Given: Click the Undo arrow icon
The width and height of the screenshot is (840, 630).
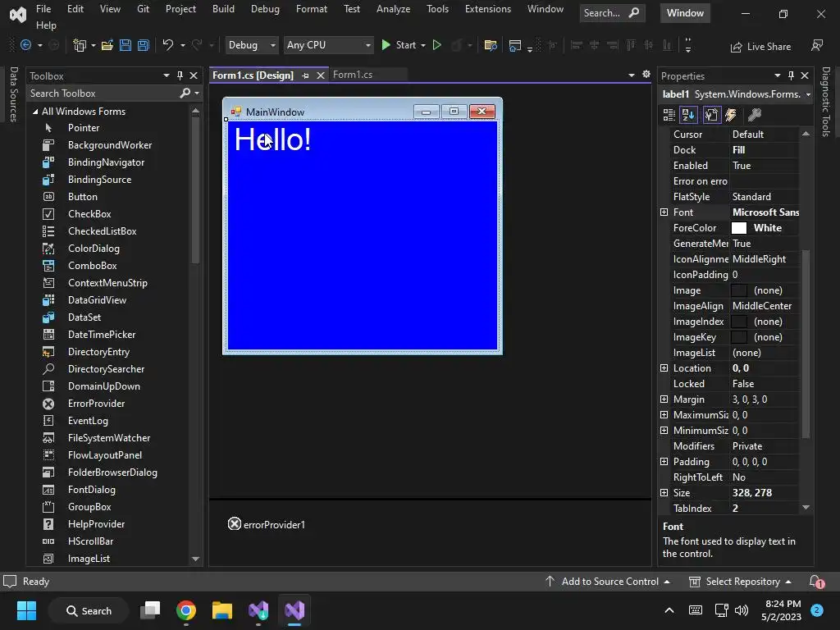Looking at the screenshot, I should point(168,46).
